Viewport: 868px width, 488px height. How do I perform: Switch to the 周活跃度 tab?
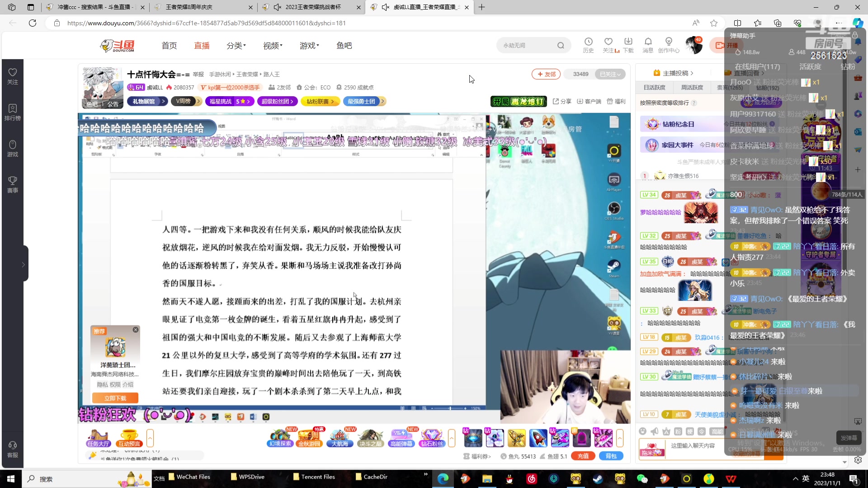click(x=692, y=87)
